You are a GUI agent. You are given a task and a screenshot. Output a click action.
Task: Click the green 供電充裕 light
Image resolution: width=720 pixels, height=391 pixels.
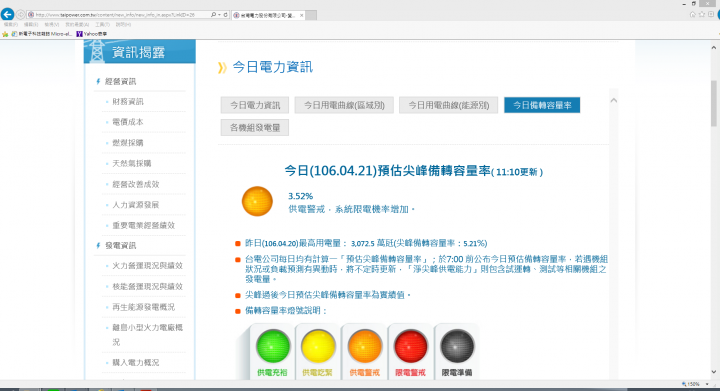273,346
